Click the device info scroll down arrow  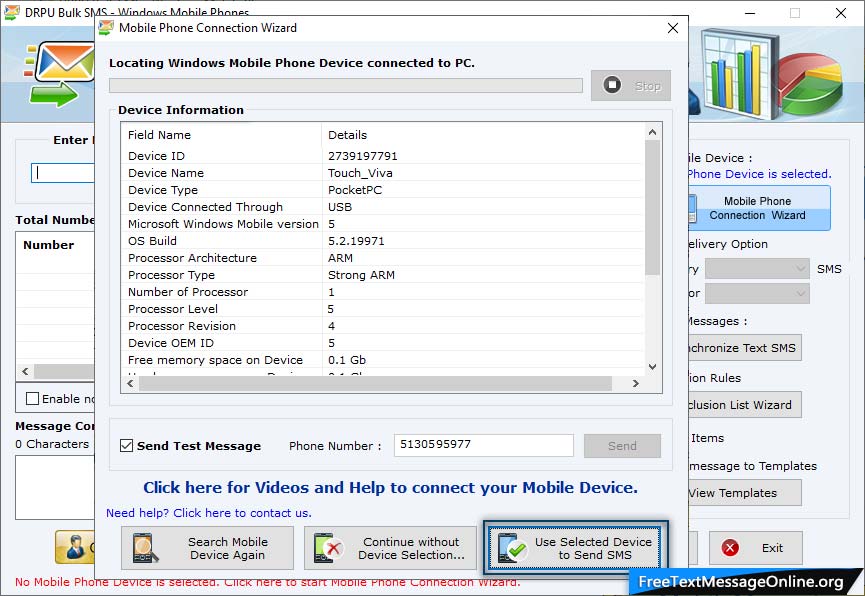(653, 366)
